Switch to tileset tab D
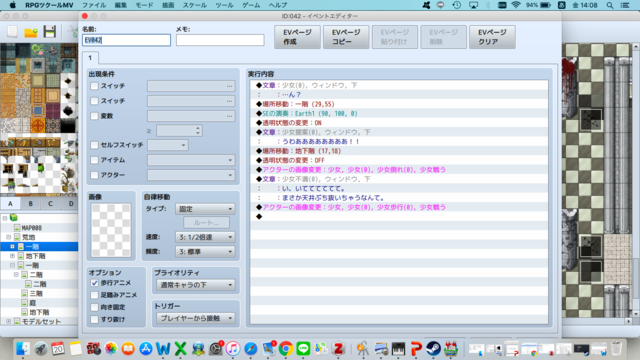 (71, 203)
